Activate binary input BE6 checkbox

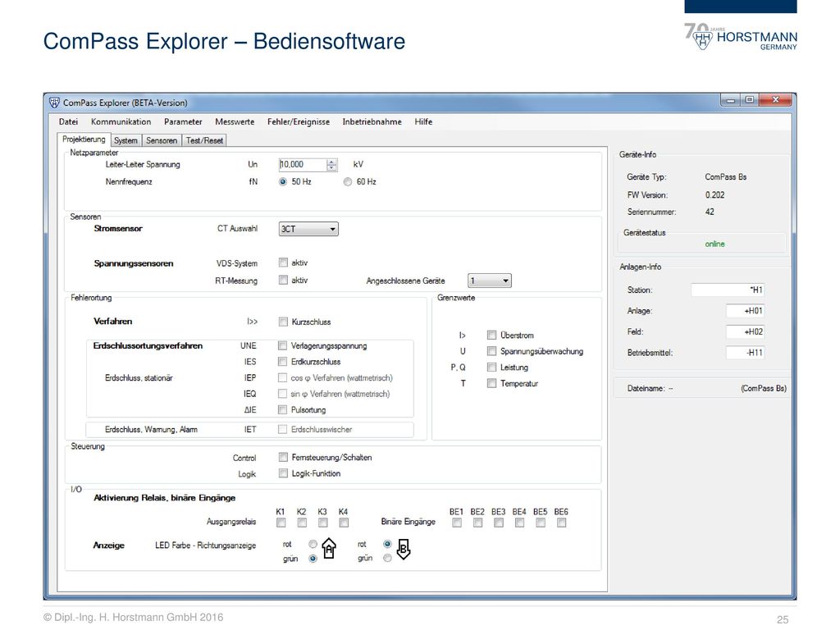point(561,523)
